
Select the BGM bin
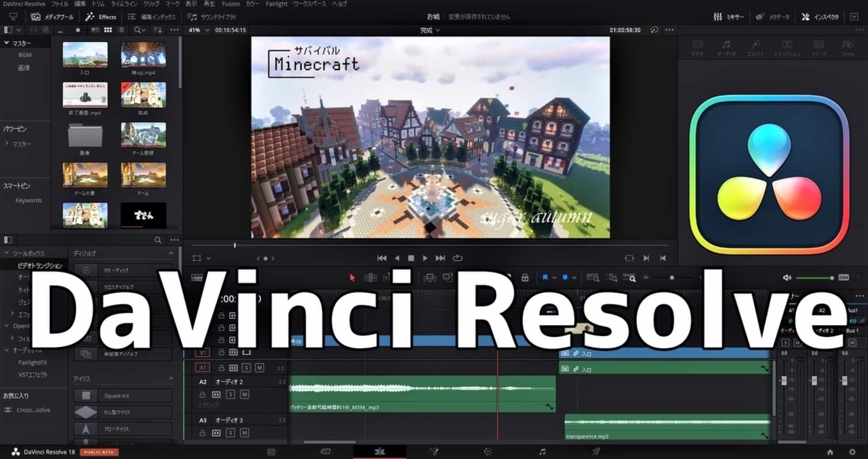[x=25, y=55]
